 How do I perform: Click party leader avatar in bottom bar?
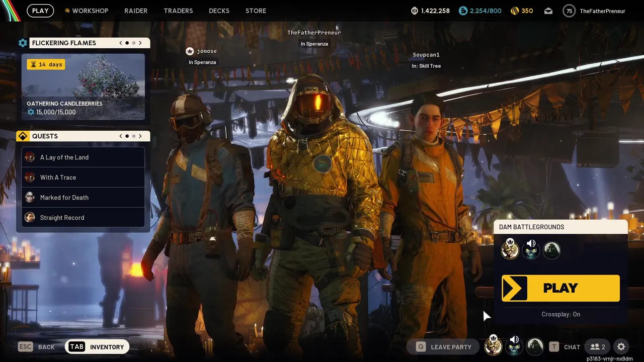tap(493, 346)
